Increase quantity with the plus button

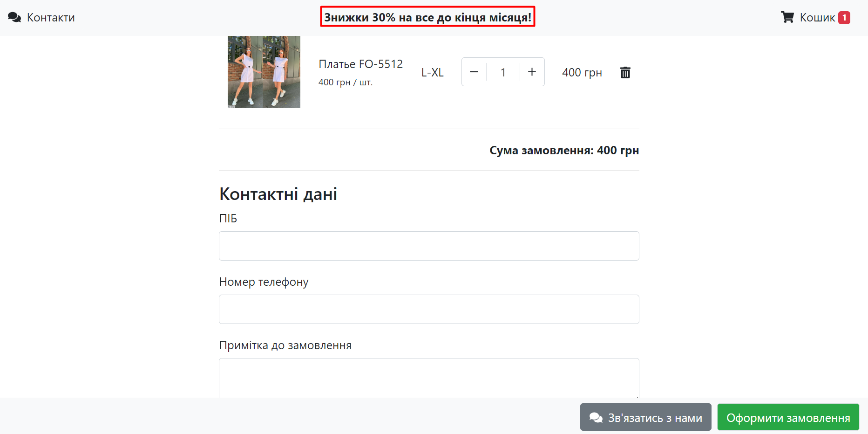pyautogui.click(x=532, y=72)
